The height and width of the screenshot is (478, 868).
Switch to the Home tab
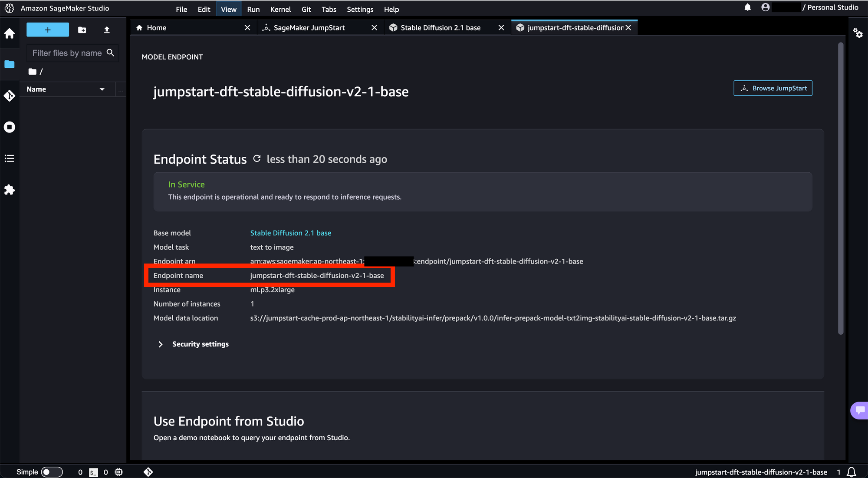coord(157,28)
